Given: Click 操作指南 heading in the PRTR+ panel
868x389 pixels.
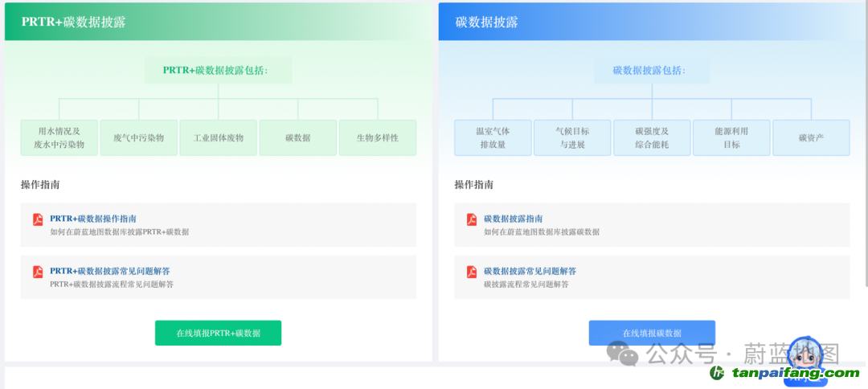Looking at the screenshot, I should tap(40, 185).
